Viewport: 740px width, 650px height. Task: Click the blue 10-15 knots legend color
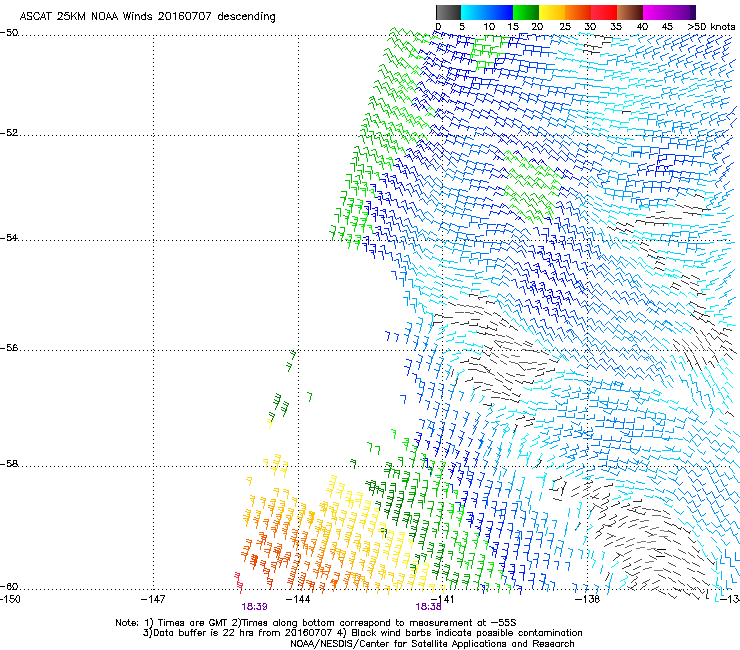pyautogui.click(x=500, y=12)
